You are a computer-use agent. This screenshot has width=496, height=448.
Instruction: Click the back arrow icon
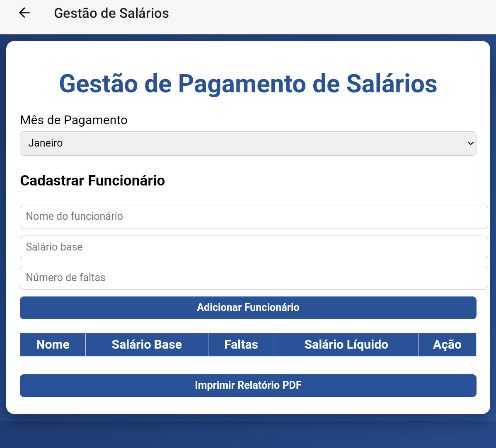coord(24,13)
